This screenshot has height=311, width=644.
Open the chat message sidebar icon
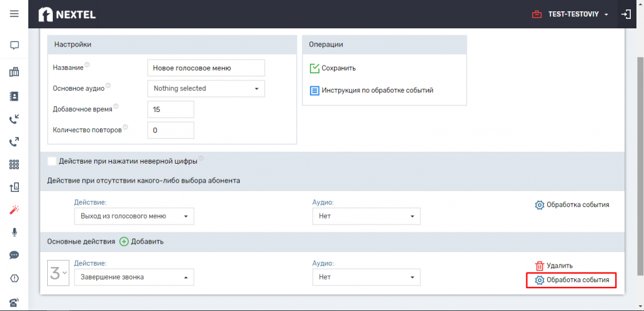click(14, 45)
